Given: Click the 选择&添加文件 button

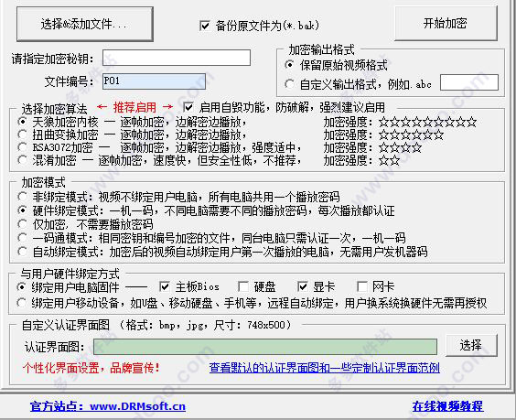Looking at the screenshot, I should (x=85, y=25).
